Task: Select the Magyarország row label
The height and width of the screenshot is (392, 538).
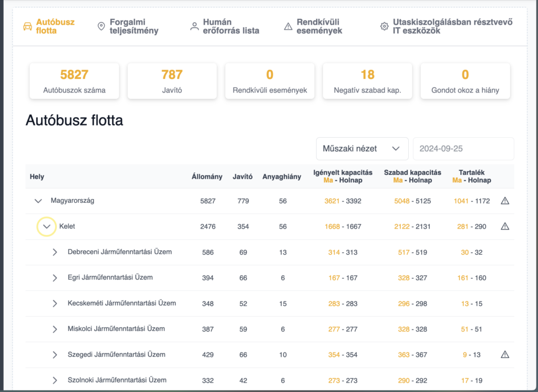Action: coord(73,200)
